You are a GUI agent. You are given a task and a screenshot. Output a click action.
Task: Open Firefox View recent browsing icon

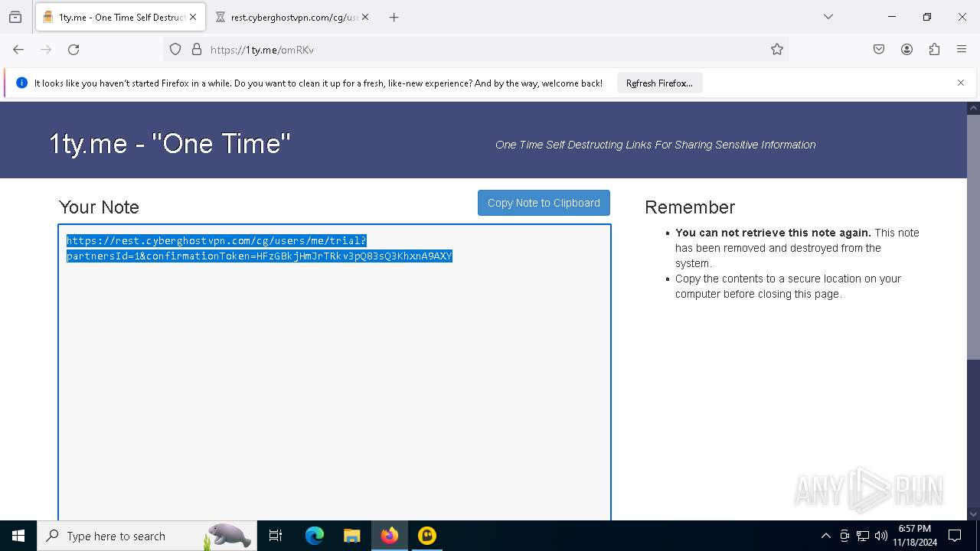pyautogui.click(x=15, y=17)
